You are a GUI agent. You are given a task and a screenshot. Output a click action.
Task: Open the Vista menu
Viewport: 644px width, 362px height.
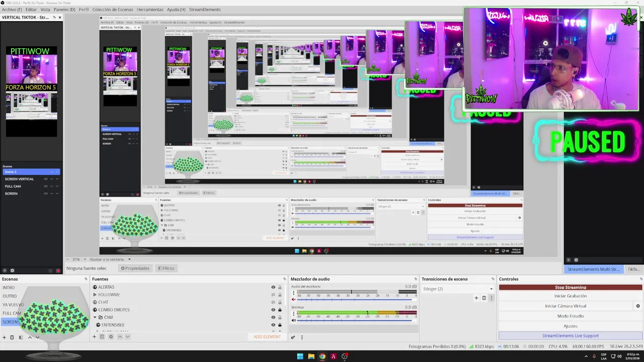coord(45,10)
